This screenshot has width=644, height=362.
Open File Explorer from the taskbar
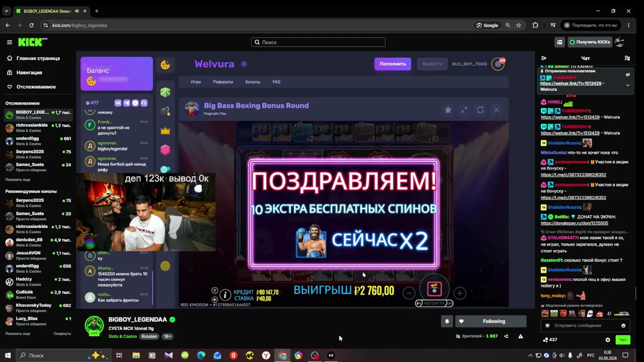pos(136,355)
